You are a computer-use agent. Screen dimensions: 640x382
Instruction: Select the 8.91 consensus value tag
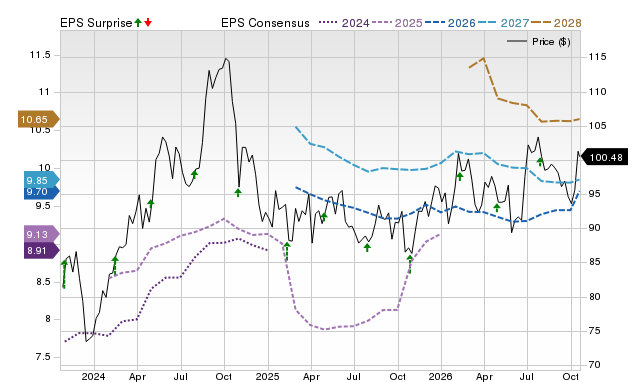tap(41, 251)
